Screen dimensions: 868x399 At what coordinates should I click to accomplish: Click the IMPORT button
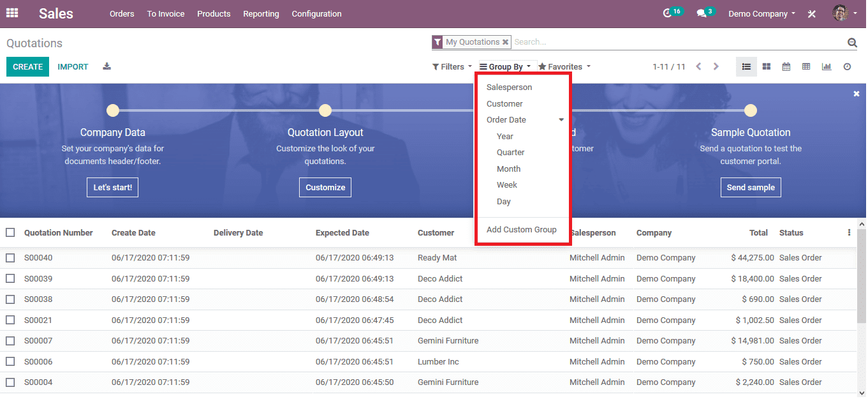click(73, 66)
